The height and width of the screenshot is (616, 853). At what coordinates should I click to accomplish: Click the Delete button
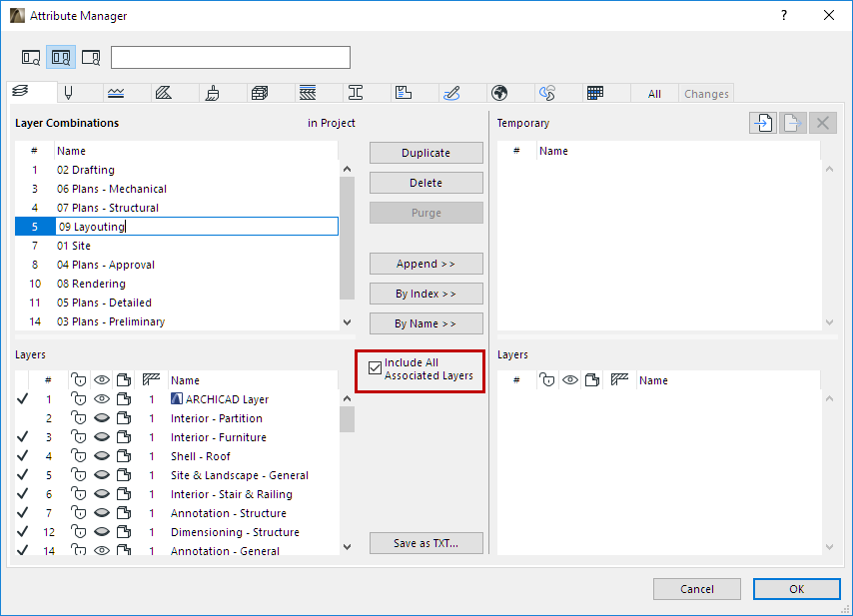pyautogui.click(x=426, y=183)
